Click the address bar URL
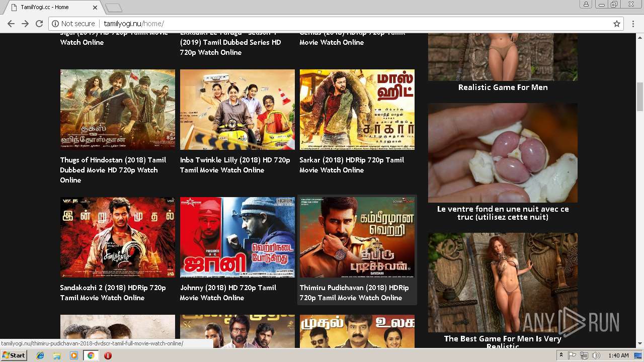The image size is (644, 362). tap(134, 24)
